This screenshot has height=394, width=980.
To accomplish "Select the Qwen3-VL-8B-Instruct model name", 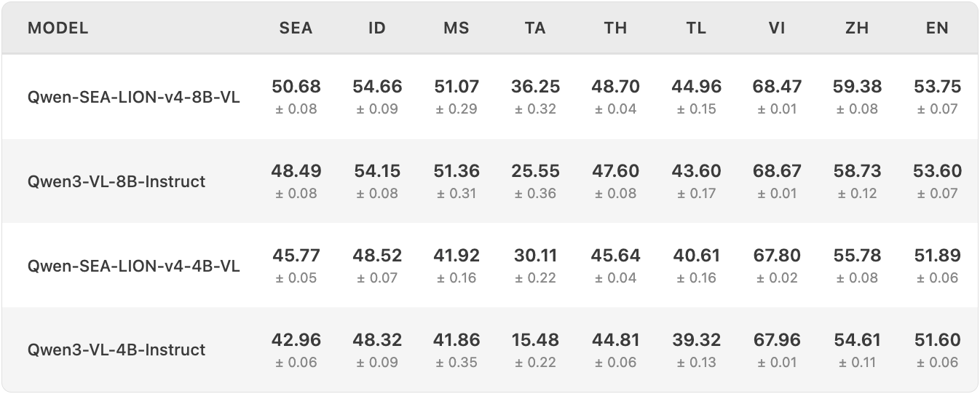I will (x=116, y=181).
